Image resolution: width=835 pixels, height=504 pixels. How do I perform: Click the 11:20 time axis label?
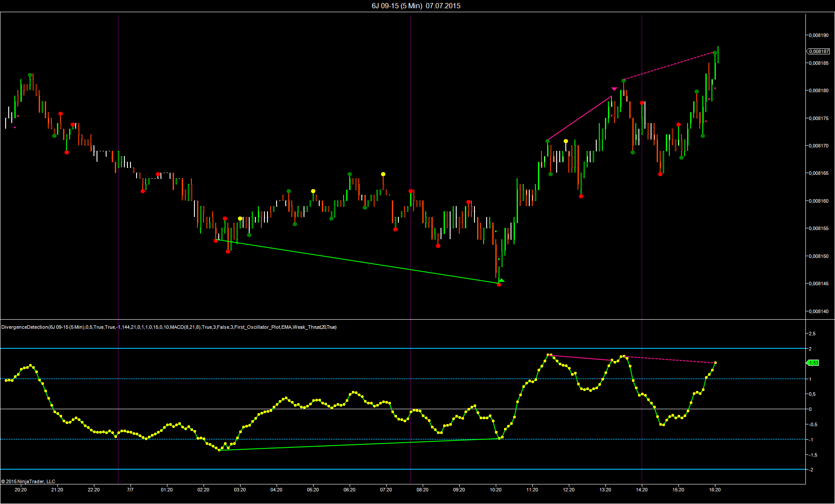(x=532, y=490)
